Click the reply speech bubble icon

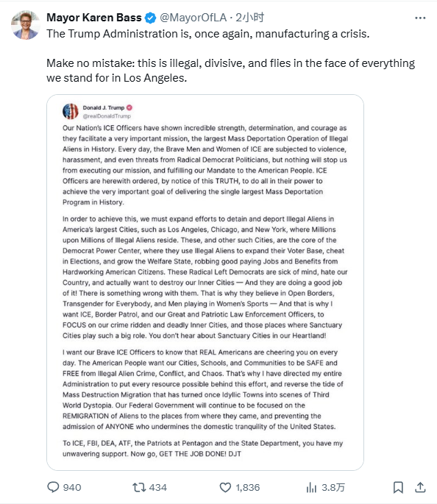pos(53,487)
